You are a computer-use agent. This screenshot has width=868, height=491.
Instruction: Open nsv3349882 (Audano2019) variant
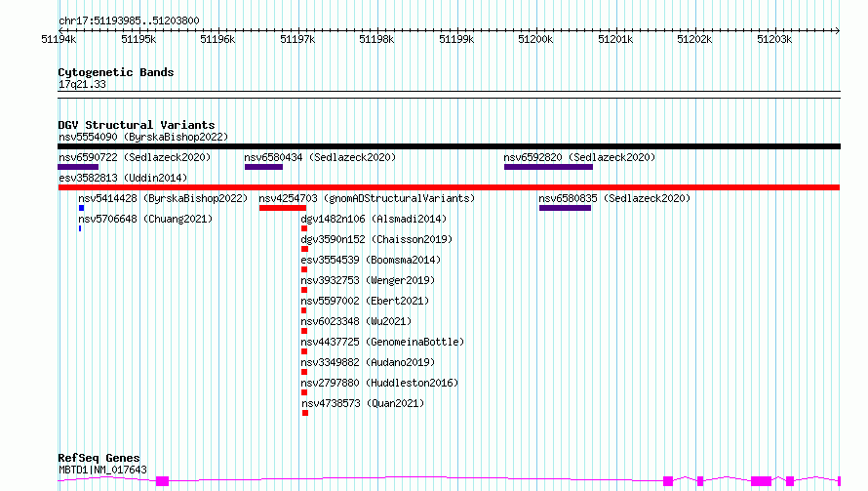click(368, 362)
